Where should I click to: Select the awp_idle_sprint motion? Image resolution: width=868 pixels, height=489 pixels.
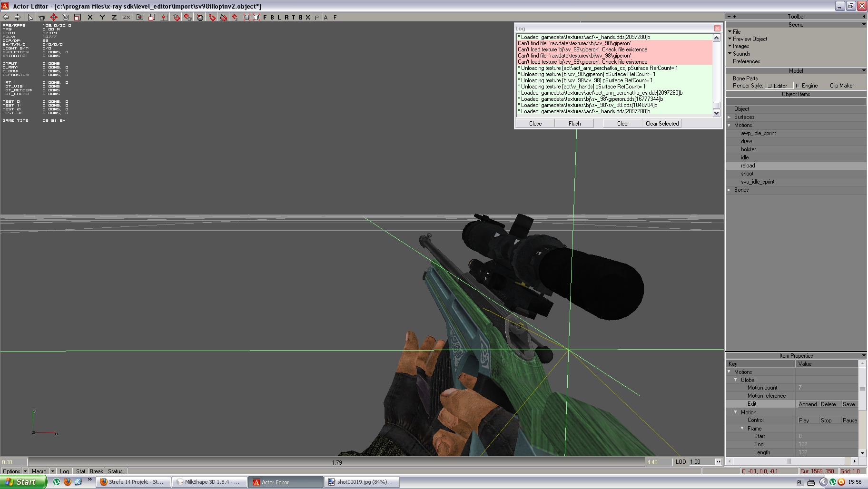[758, 133]
